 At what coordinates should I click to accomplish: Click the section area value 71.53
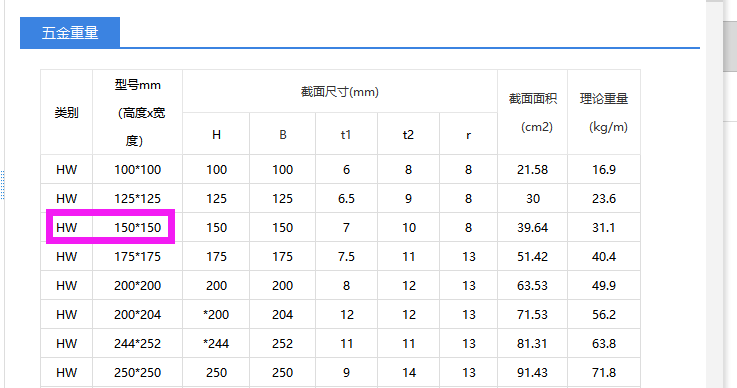[x=533, y=315]
